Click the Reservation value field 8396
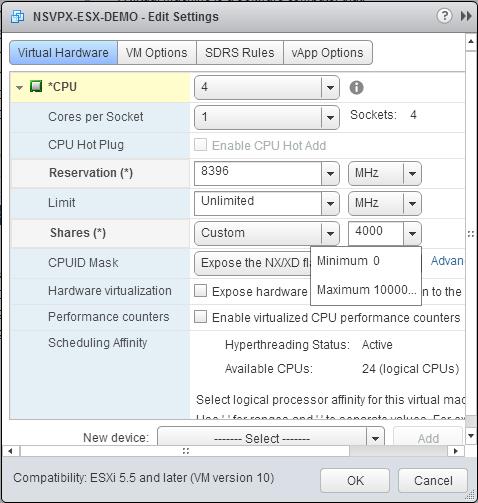Viewport: 478px width, 503px height. [x=258, y=173]
